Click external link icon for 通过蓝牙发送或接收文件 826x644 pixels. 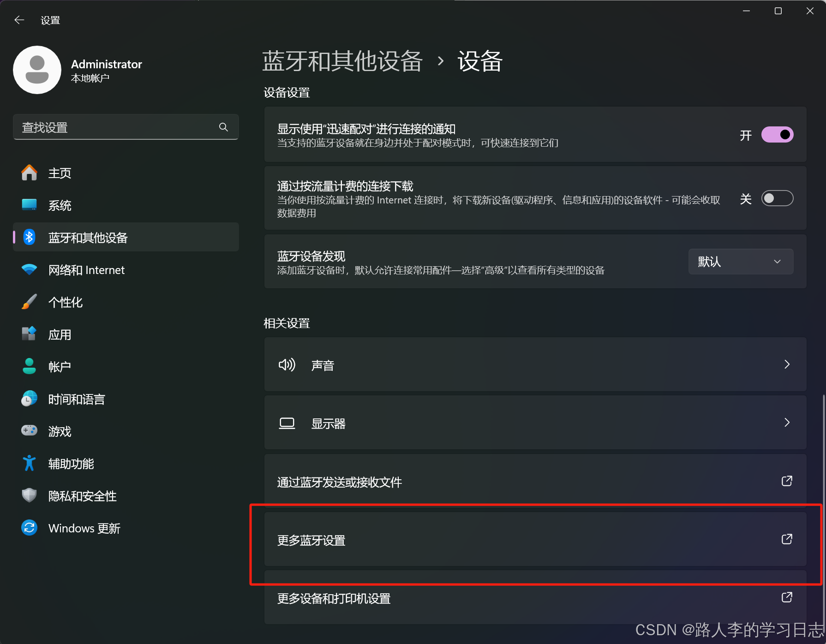tap(787, 481)
